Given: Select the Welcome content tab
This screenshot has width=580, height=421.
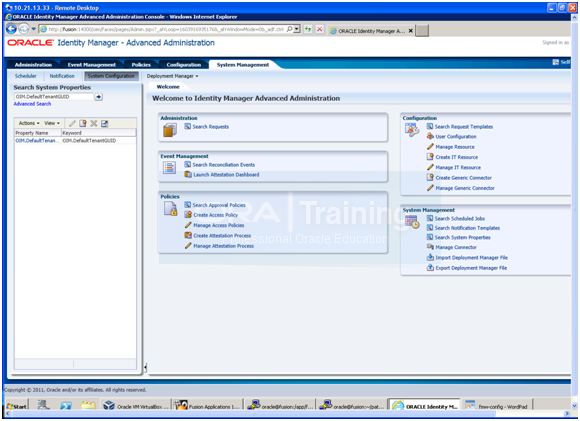Looking at the screenshot, I should click(168, 87).
